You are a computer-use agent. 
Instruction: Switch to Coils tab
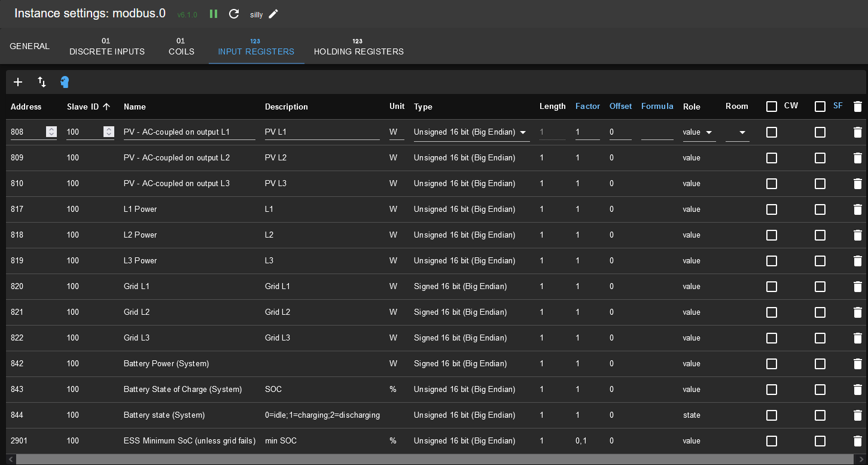point(181,46)
